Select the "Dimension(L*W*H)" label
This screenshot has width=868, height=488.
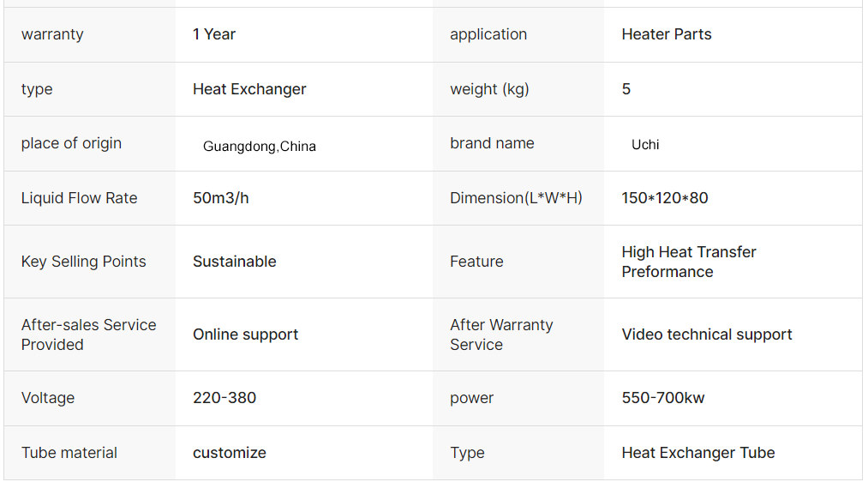pyautogui.click(x=516, y=198)
